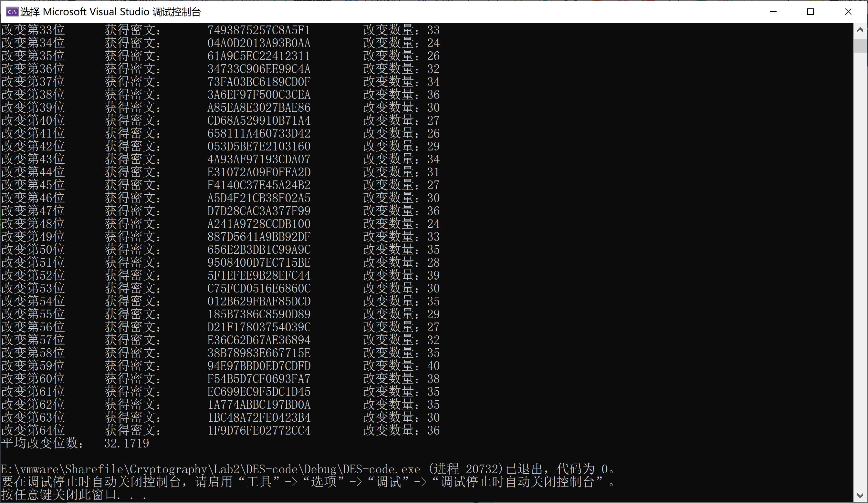Click the console app icon in title bar
The width and height of the screenshot is (868, 503).
point(12,12)
